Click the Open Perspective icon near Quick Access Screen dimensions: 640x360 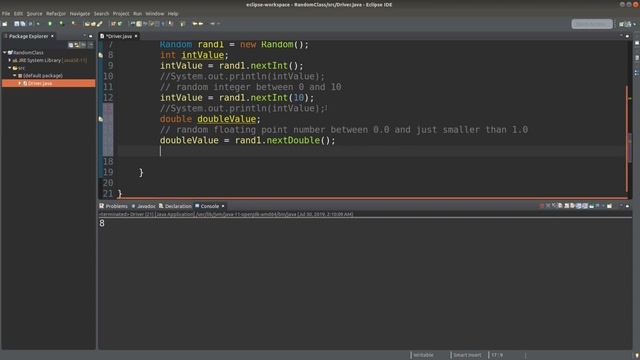click(622, 24)
